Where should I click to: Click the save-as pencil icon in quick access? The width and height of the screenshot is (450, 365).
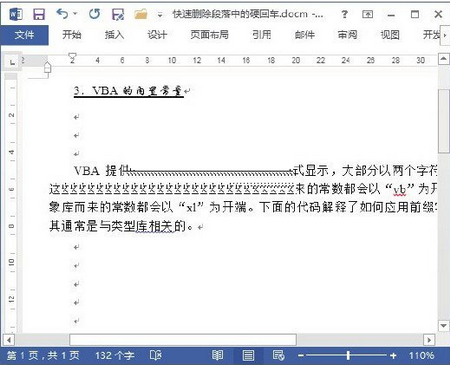118,14
